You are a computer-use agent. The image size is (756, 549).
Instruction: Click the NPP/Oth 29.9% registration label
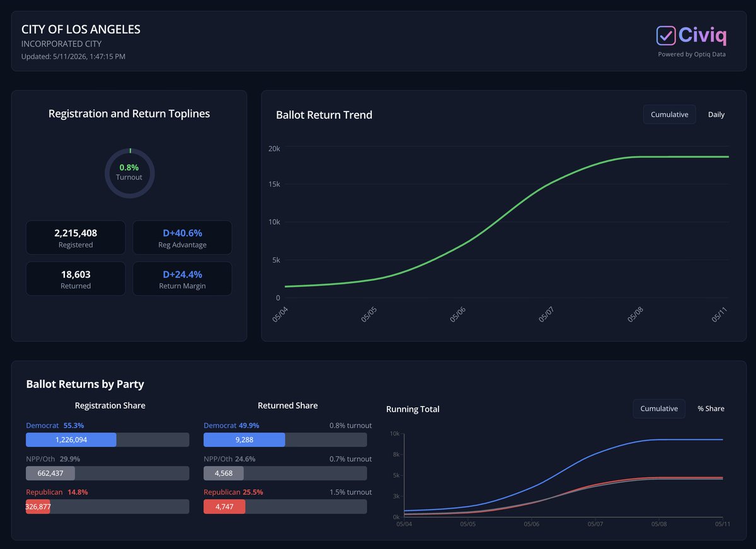[53, 459]
